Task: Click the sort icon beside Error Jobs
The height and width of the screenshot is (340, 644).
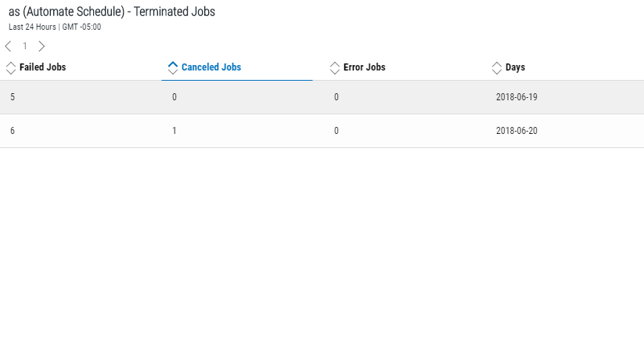Action: pyautogui.click(x=335, y=68)
